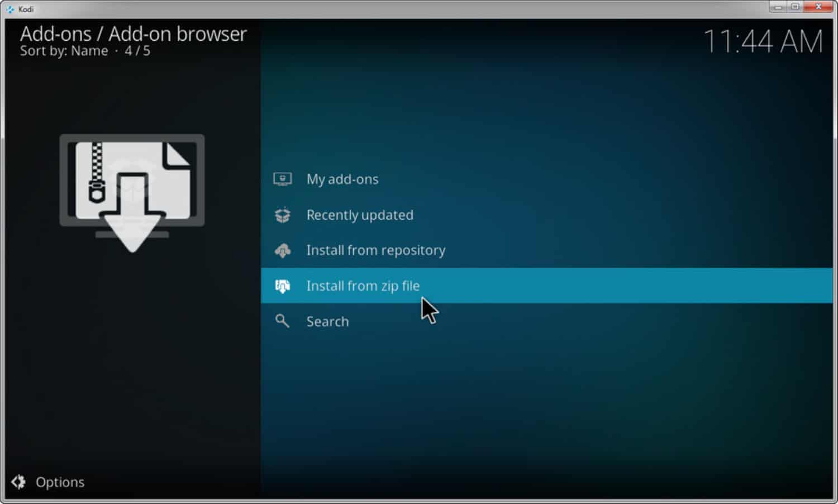The image size is (838, 504).
Task: Click the Install from repository cloud icon
Action: click(x=283, y=250)
